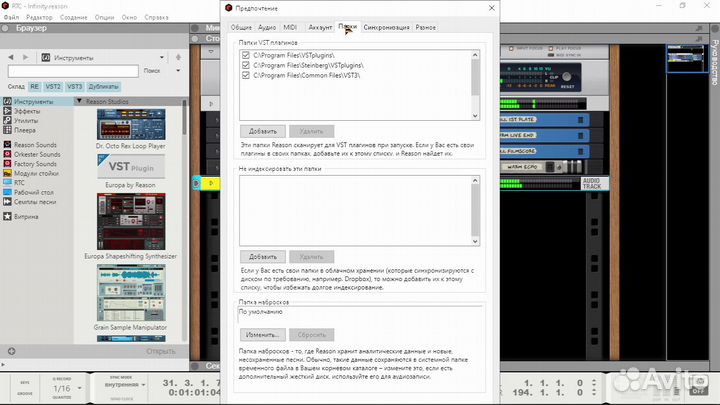Uncheck C:\Program Files\VSTplugins\ folder checkbox
Viewport: 720px width, 405px height.
tap(246, 54)
